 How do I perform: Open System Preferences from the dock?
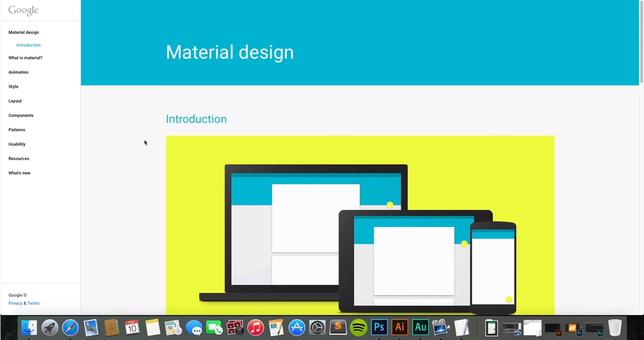point(317,328)
